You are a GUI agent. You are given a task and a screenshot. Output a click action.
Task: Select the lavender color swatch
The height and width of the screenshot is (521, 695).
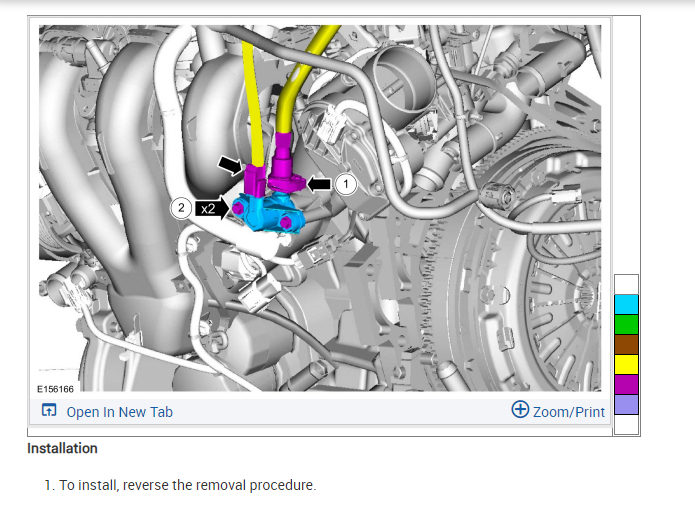coord(626,404)
